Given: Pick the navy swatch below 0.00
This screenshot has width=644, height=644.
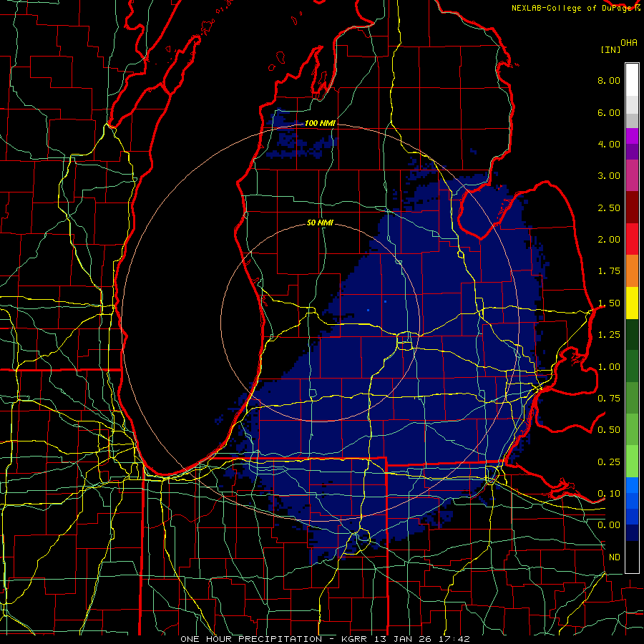Looking at the screenshot, I should [632, 533].
